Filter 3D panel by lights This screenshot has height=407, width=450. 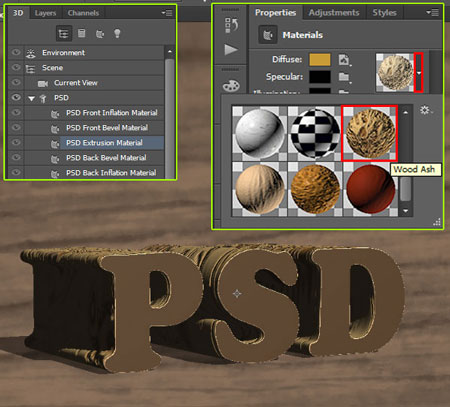tap(117, 33)
